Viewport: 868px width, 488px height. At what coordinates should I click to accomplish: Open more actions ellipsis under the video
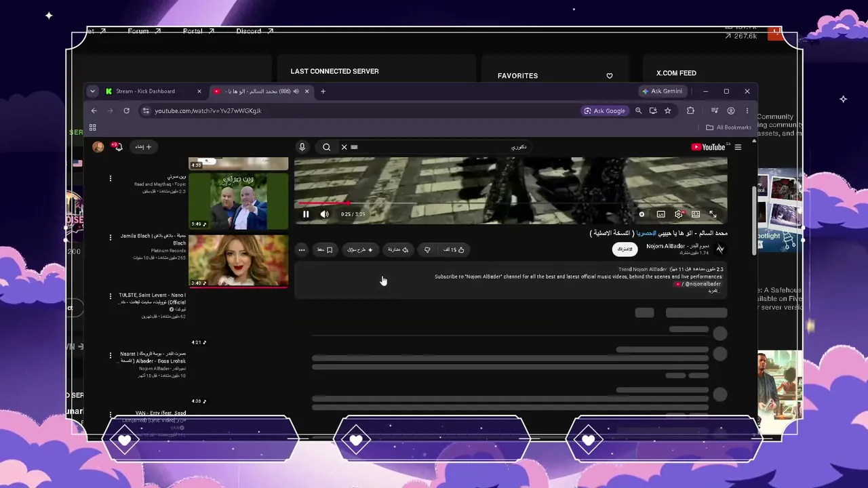[302, 249]
